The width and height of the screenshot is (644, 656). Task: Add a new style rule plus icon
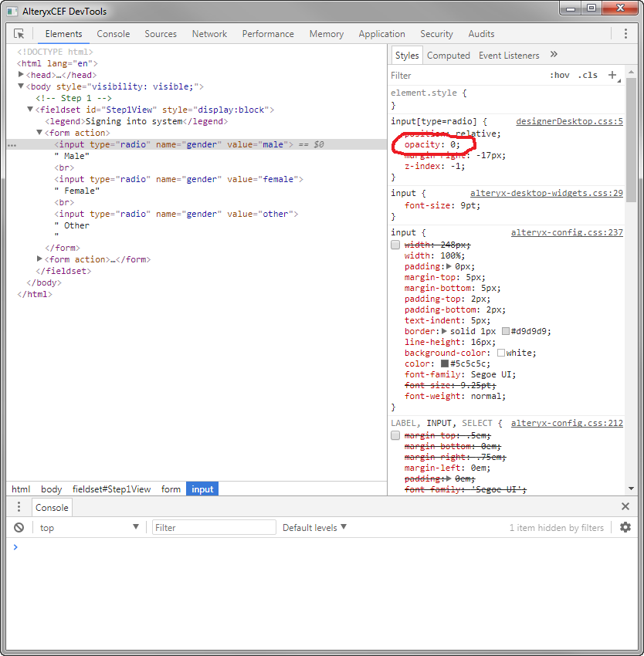[612, 75]
